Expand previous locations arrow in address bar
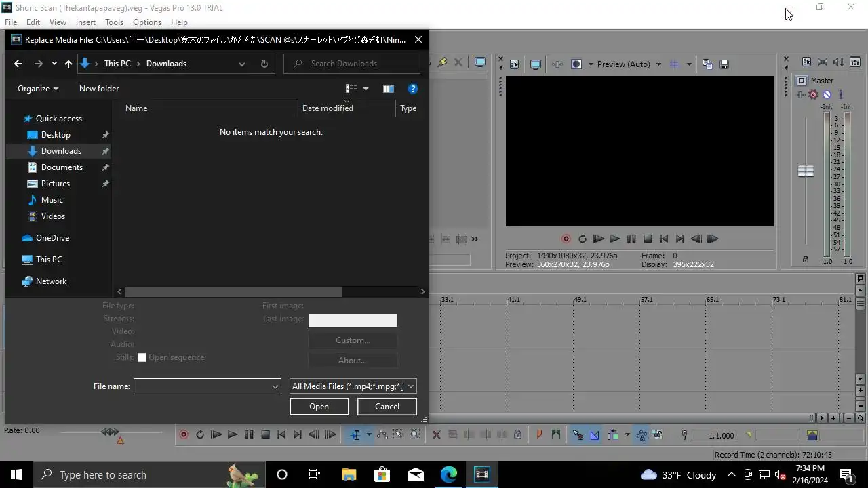Viewport: 868px width, 488px height. (x=241, y=64)
